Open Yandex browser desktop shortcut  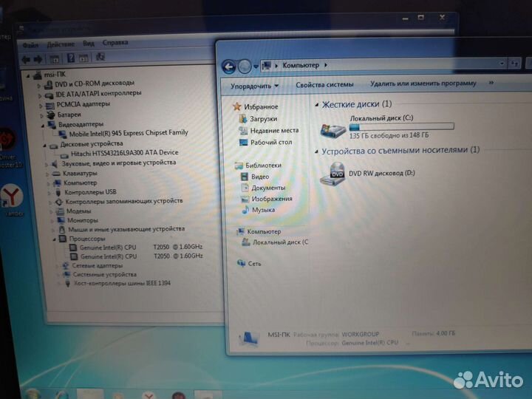pyautogui.click(x=12, y=200)
